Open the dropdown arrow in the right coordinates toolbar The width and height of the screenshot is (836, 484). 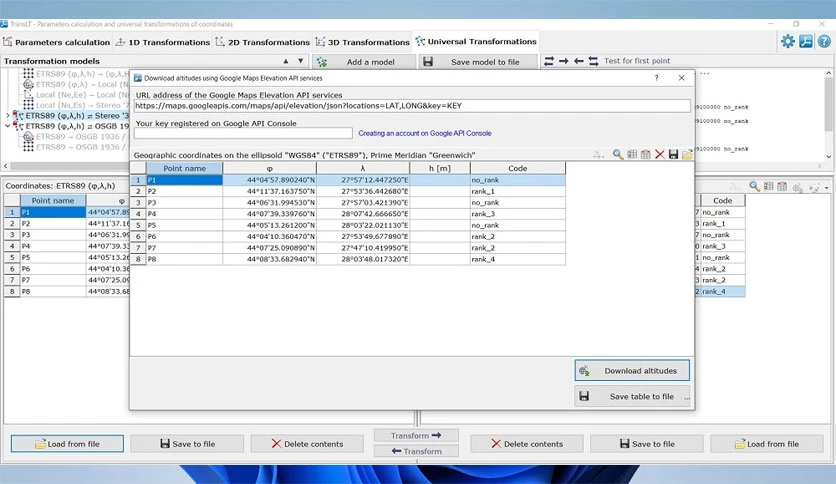[x=826, y=188]
